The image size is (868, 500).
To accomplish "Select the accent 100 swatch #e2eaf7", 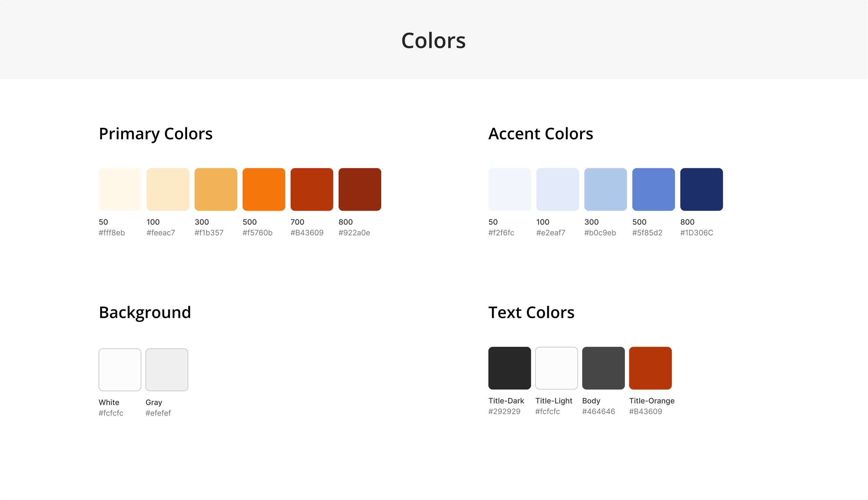I will [x=557, y=189].
